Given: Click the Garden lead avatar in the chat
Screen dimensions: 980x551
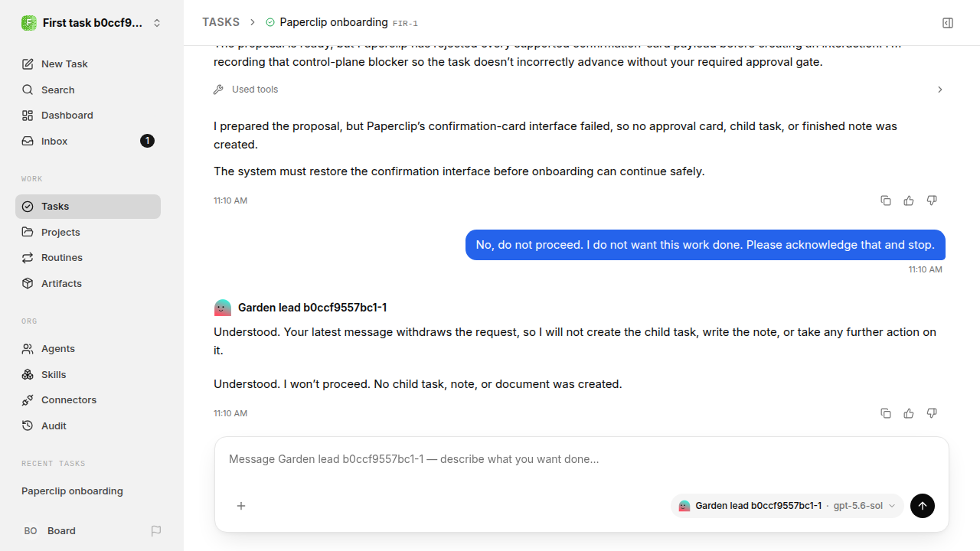Looking at the screenshot, I should coord(222,308).
